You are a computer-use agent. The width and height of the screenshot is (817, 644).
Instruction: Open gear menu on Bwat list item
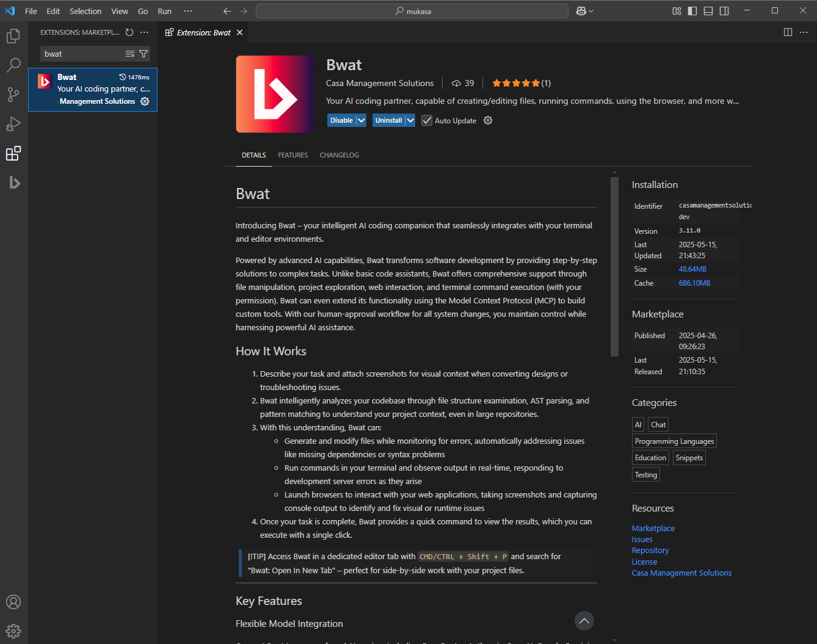(145, 101)
